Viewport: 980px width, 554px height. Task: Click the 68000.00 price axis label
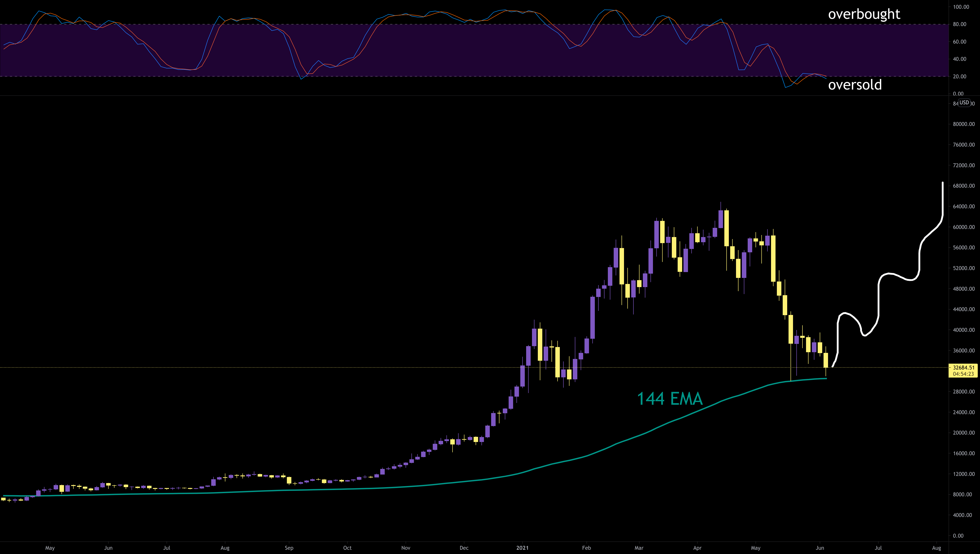point(964,186)
